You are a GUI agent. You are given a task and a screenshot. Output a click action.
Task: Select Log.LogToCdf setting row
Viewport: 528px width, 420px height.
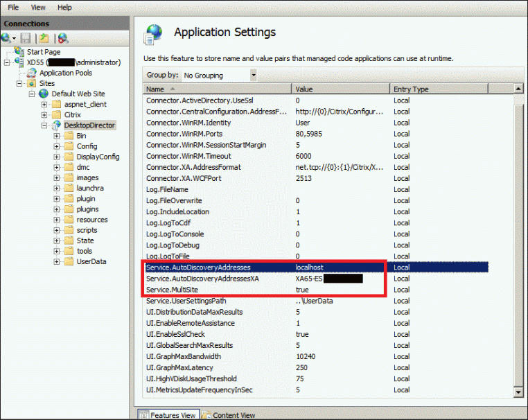316,222
